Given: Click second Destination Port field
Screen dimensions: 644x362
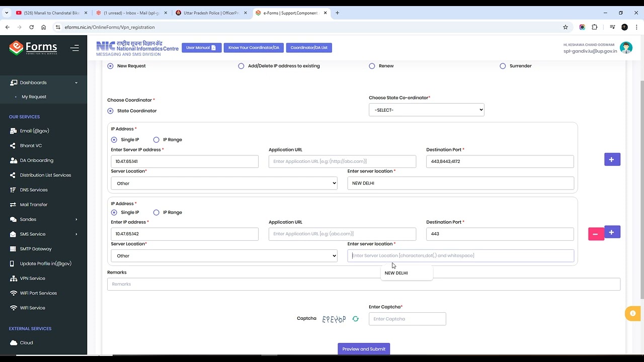Looking at the screenshot, I should 500,234.
